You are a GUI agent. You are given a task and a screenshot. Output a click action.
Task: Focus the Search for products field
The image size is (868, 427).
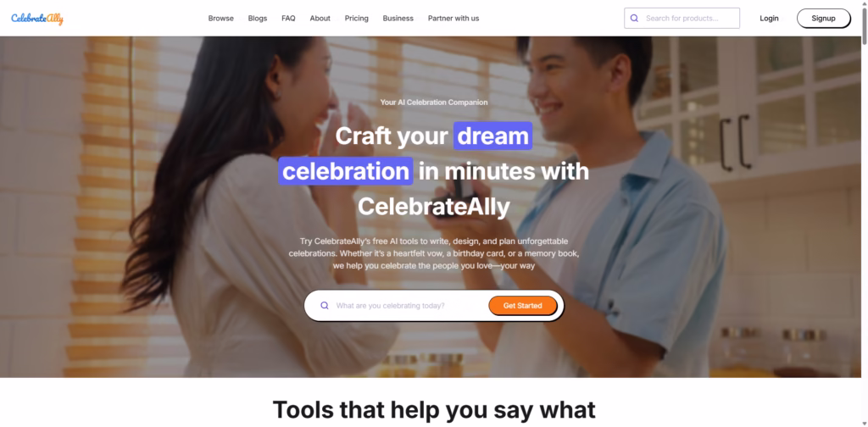tap(682, 19)
